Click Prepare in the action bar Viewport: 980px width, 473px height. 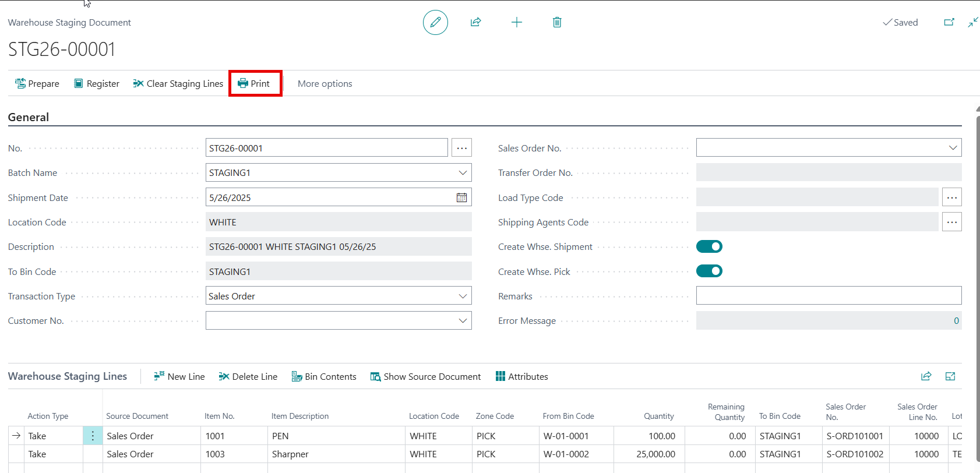(x=37, y=84)
